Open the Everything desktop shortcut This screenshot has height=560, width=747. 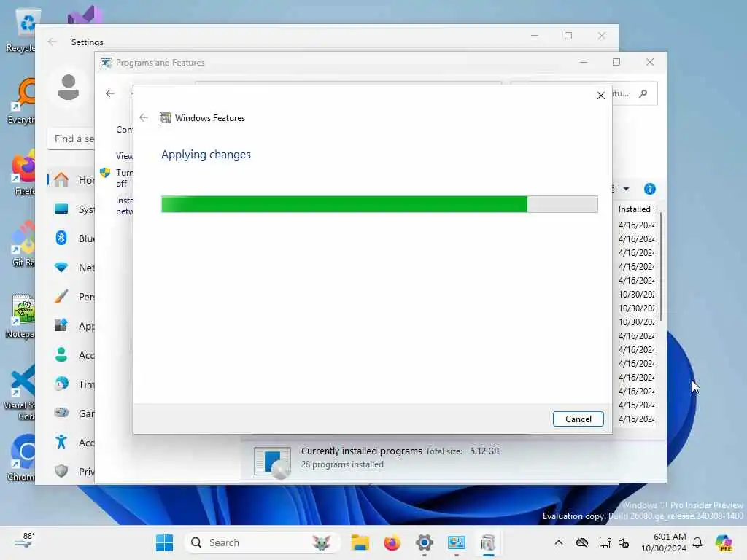(x=21, y=101)
